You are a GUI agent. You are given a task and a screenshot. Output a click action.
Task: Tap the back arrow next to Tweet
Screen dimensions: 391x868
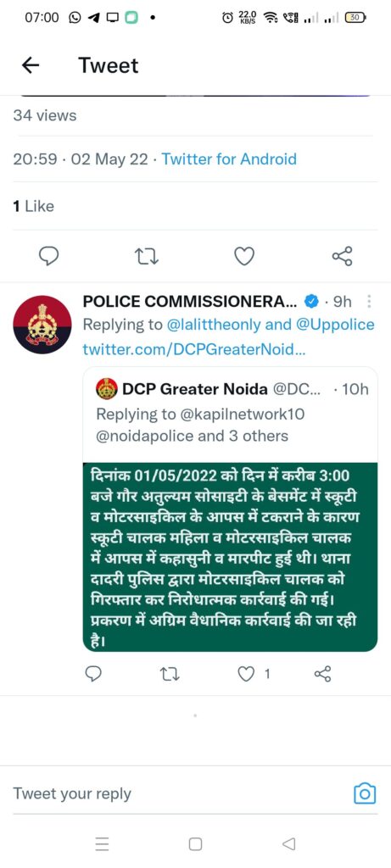[x=30, y=65]
